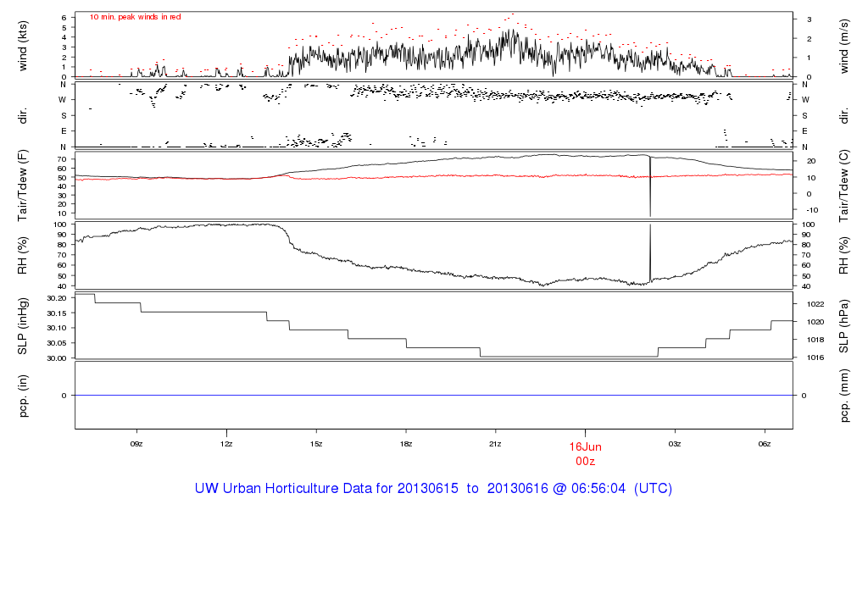Click the UW Urban Horticulture Data title text
Image resolution: width=868 pixels, height=593 pixels.
click(433, 489)
